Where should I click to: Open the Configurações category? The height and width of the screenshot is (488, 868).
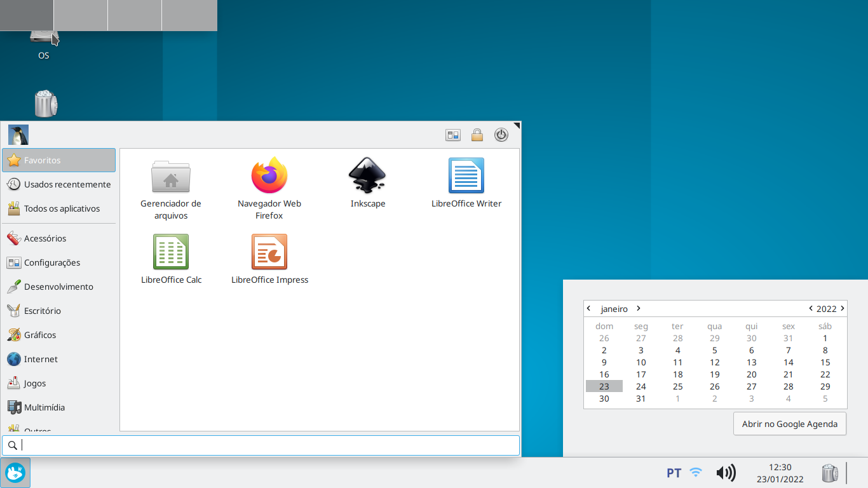click(59, 262)
